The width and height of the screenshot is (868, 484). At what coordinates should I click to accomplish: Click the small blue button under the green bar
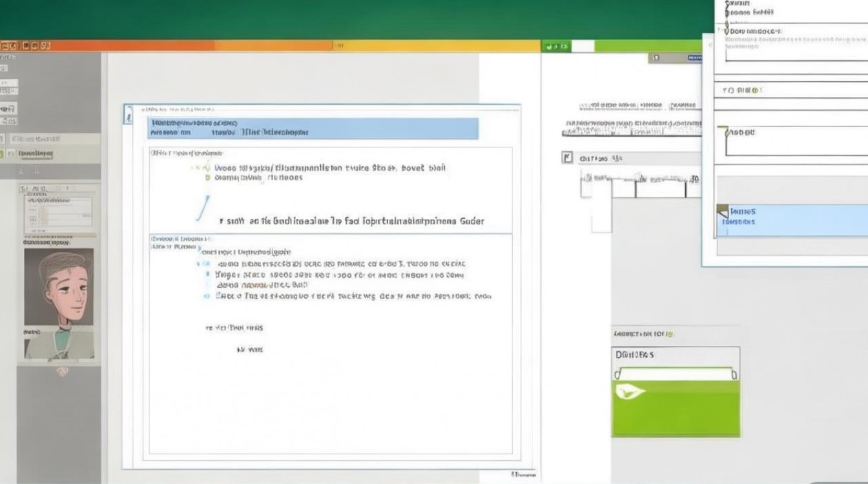[x=694, y=58]
